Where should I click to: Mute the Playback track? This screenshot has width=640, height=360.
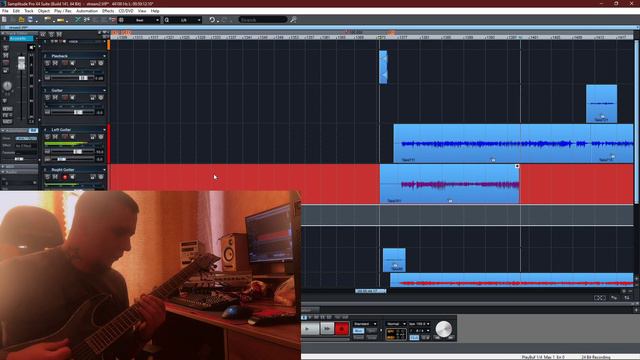coord(55,63)
